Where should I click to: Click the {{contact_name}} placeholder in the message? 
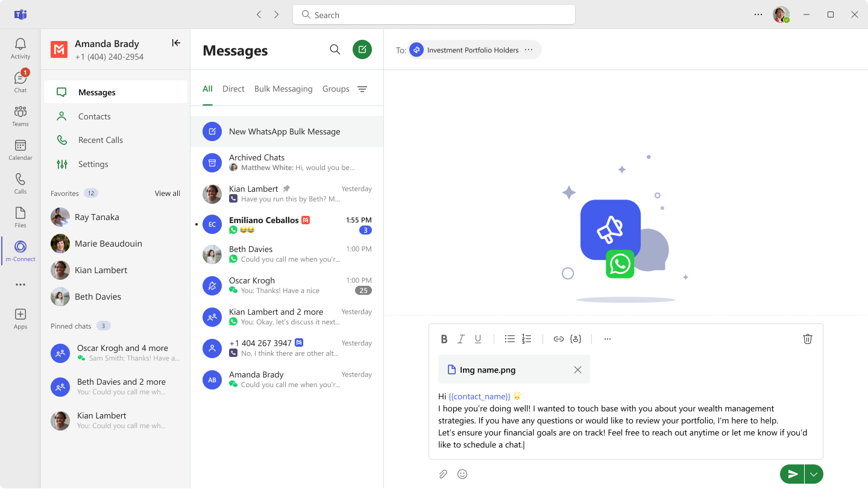[479, 397]
